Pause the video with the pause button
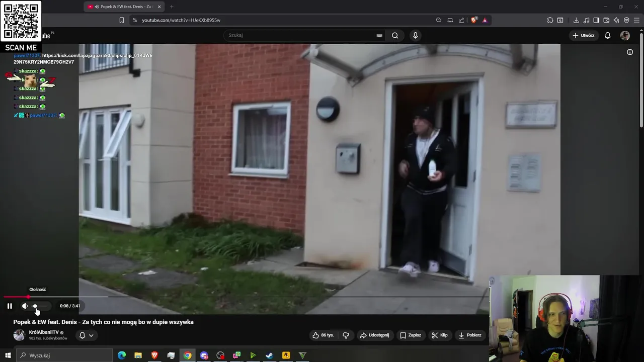Image resolution: width=644 pixels, height=362 pixels. [x=10, y=306]
